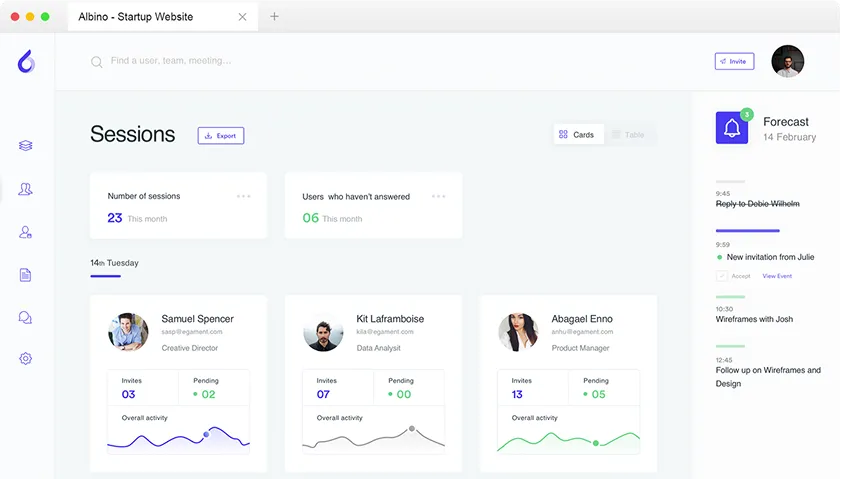Check the Accept checkbox for Julie's invitation

coord(722,276)
